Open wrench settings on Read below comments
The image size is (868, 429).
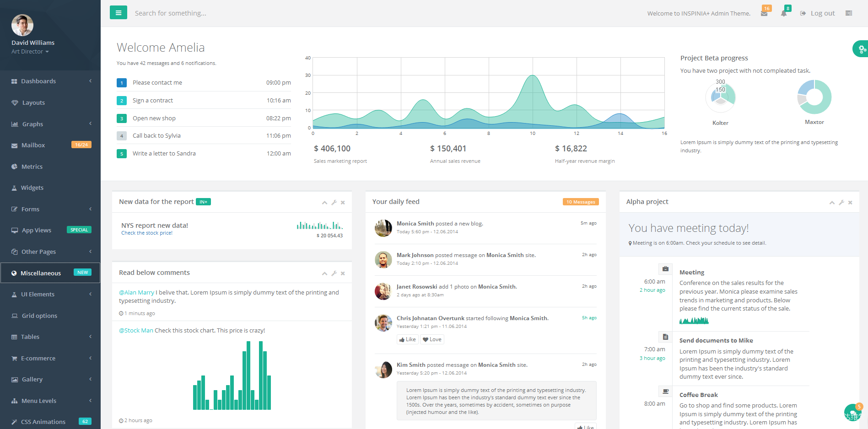pos(334,273)
